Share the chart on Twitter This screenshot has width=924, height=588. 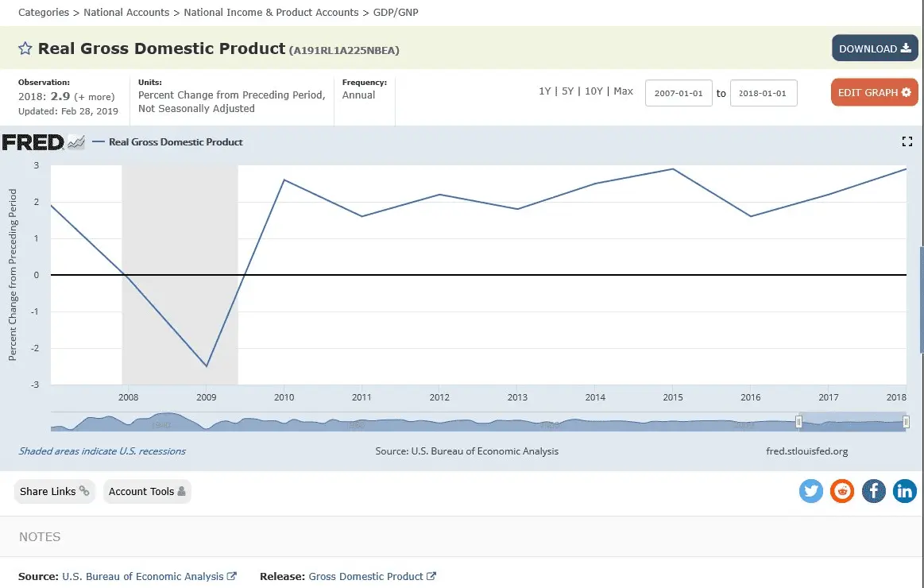[811, 491]
